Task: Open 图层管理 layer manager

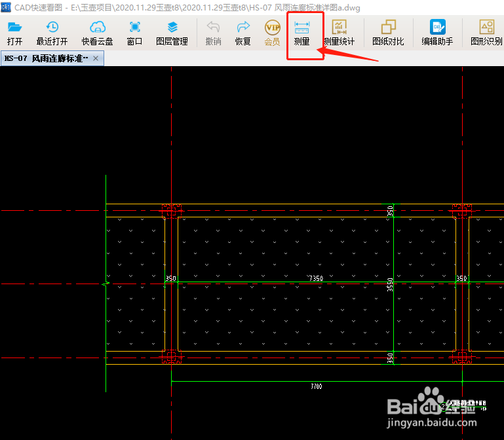Action: (172, 33)
